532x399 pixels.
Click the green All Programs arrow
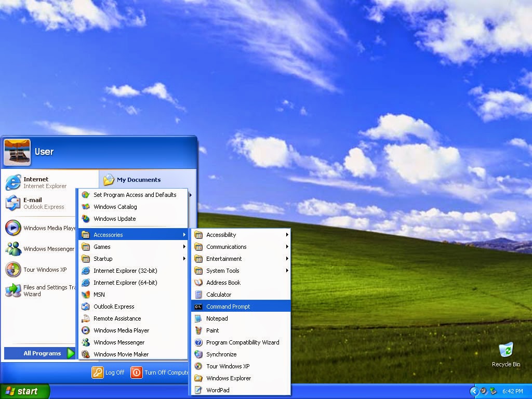click(x=70, y=353)
